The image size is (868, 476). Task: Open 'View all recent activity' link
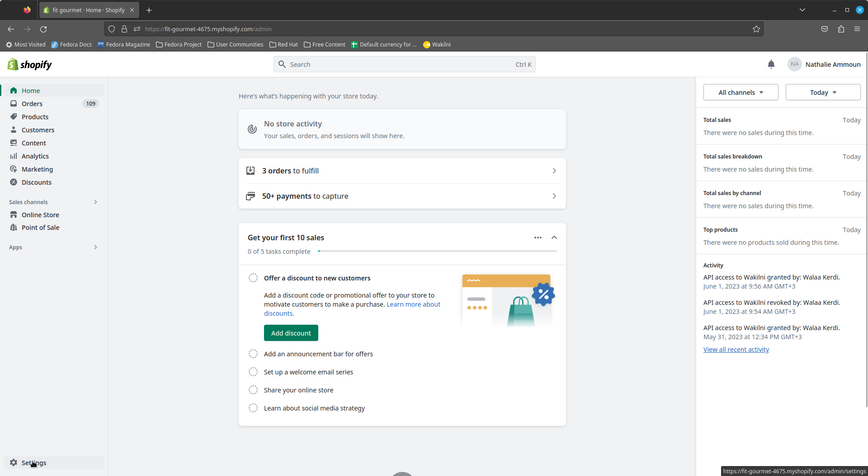coord(736,349)
